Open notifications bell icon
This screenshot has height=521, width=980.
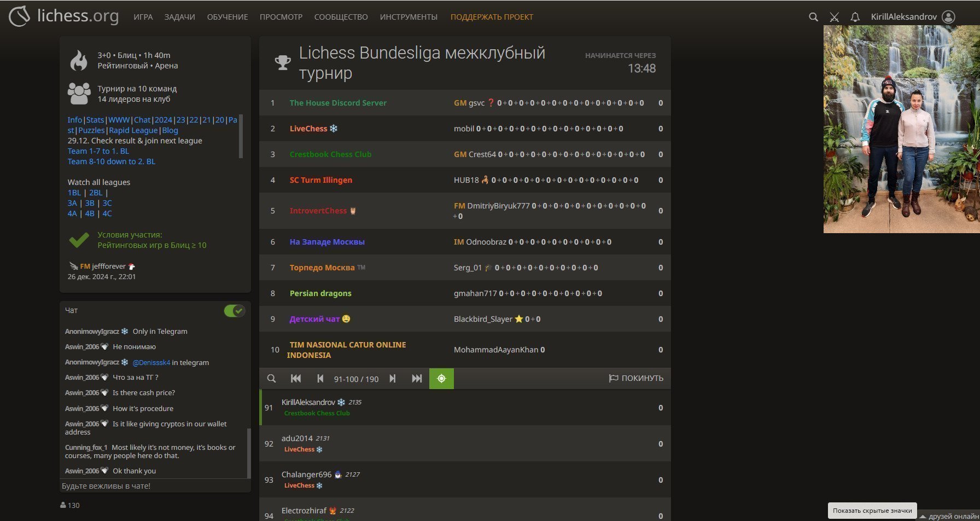pos(855,17)
